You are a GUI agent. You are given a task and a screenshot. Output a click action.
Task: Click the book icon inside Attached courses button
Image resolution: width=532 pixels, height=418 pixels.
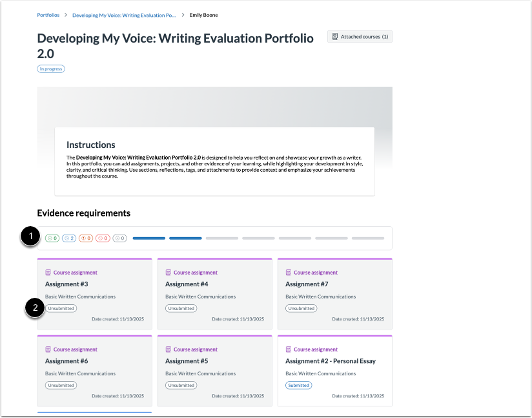coord(334,36)
